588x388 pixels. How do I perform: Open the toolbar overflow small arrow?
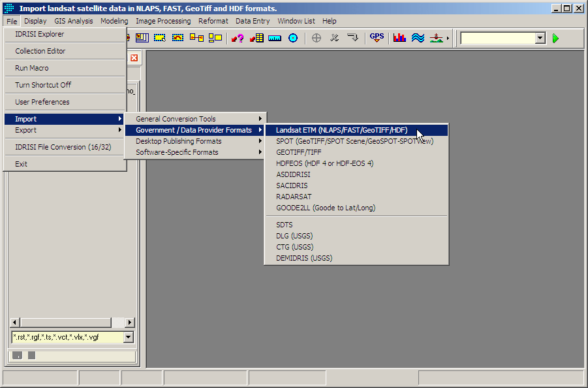(x=448, y=39)
